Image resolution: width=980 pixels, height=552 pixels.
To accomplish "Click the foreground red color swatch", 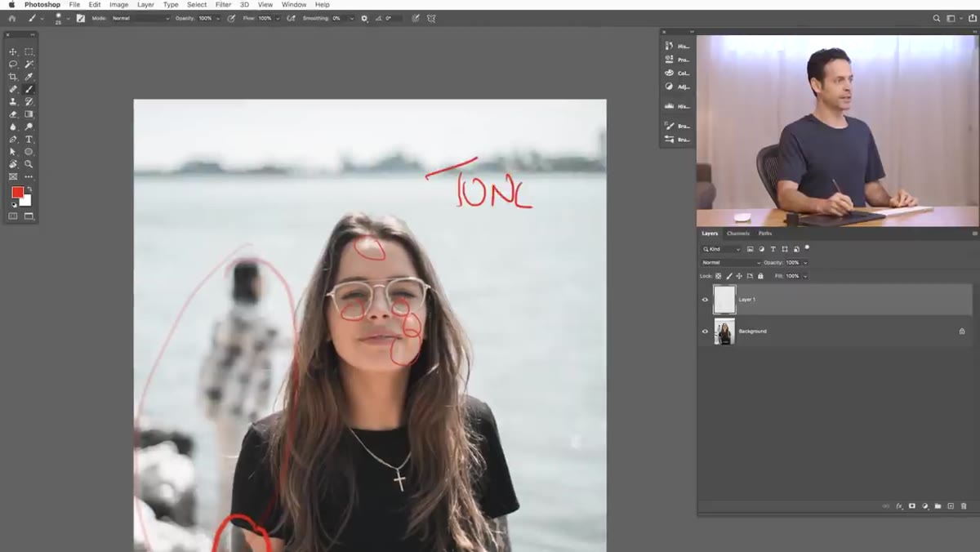I will pyautogui.click(x=17, y=193).
